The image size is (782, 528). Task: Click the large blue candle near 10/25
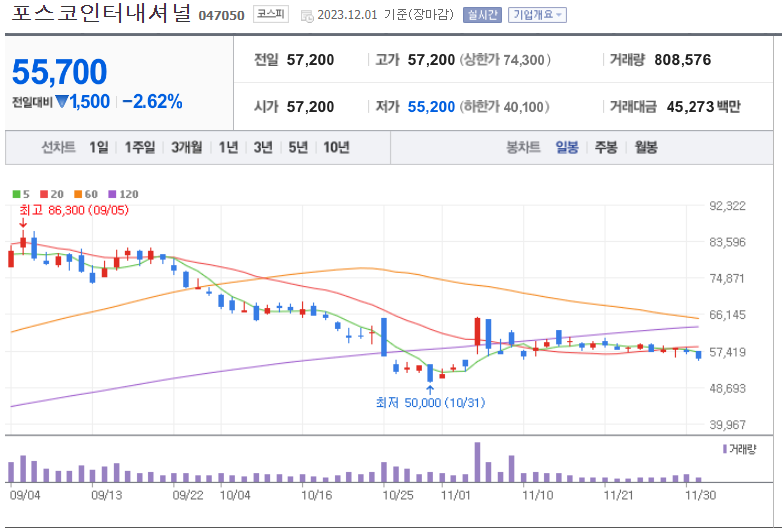pyautogui.click(x=384, y=337)
